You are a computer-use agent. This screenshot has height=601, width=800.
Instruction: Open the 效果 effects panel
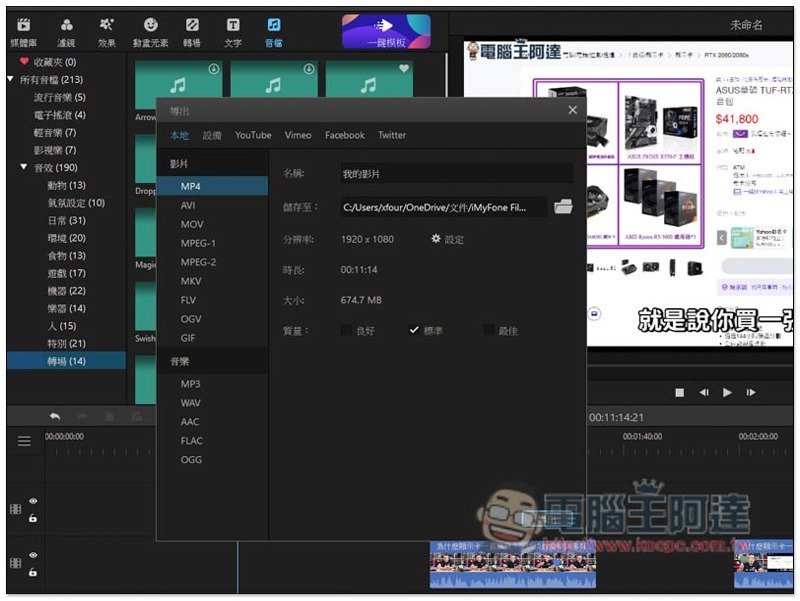click(107, 31)
